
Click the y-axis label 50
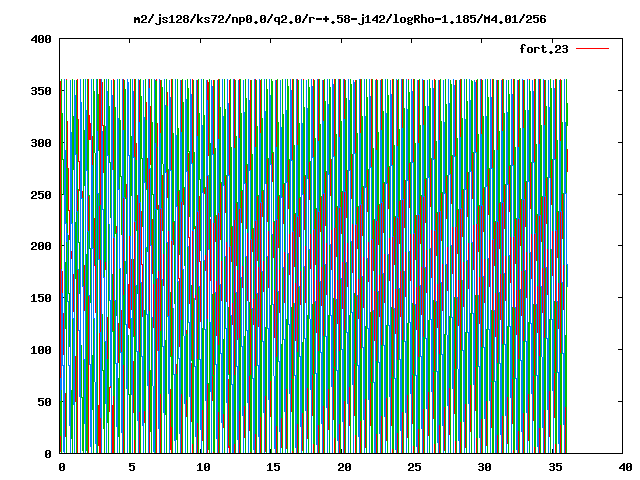pos(44,402)
